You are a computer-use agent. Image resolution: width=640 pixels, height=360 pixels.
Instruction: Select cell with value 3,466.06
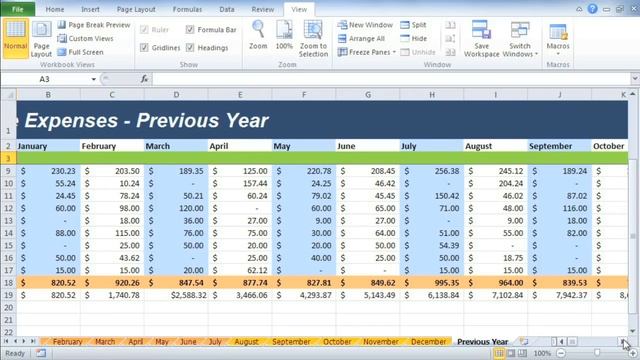(240, 295)
